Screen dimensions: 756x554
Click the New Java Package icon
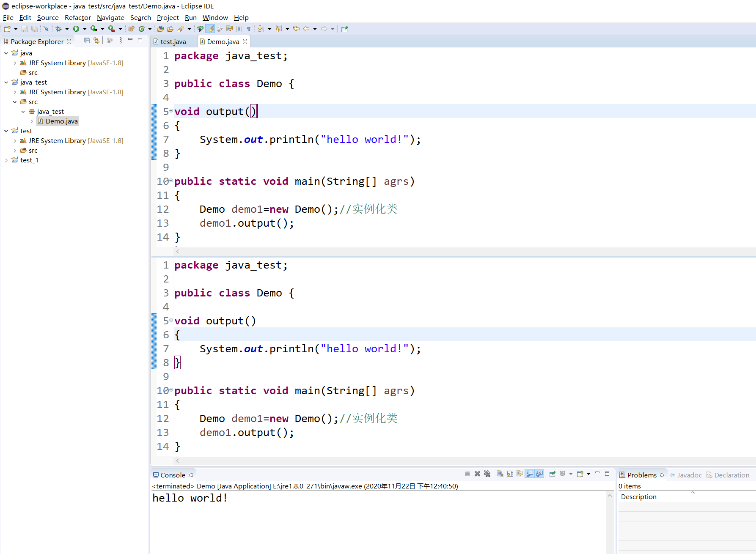pos(131,29)
